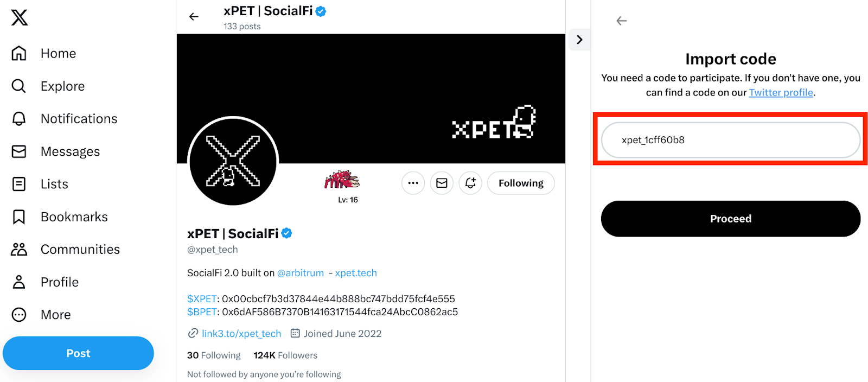This screenshot has height=382, width=868.
Task: Toggle the Following button
Action: [x=521, y=183]
